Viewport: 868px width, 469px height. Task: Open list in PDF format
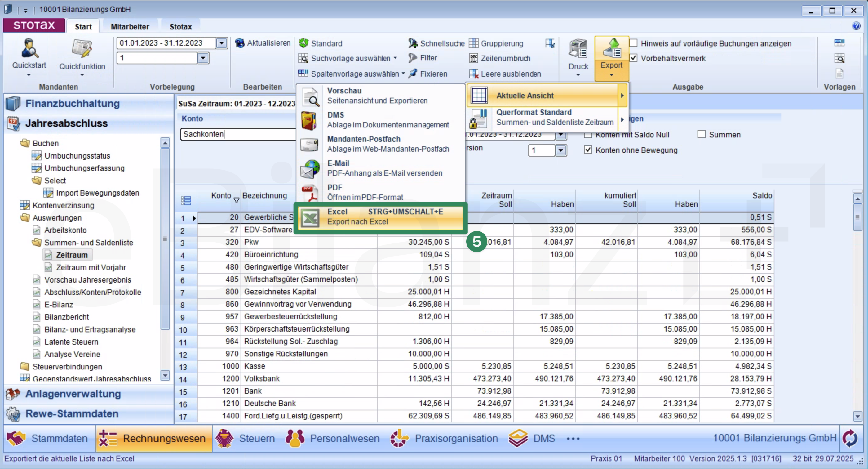[x=381, y=193]
